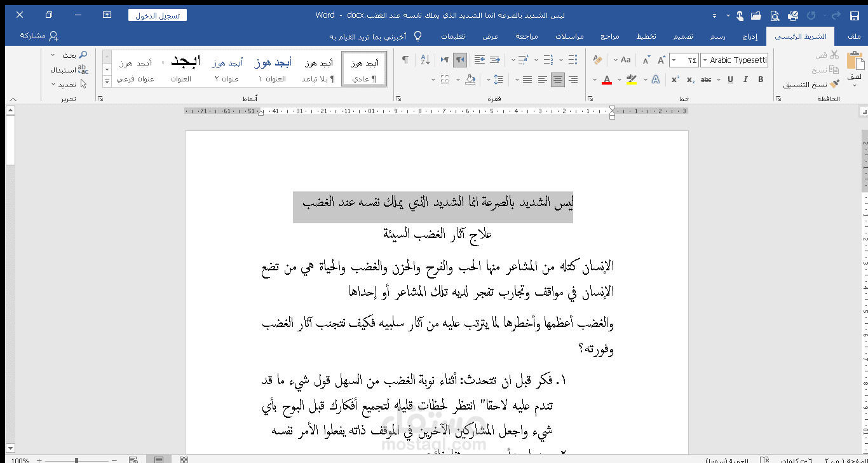The image size is (868, 463).
Task: Click the line spacing icon
Action: (498, 79)
